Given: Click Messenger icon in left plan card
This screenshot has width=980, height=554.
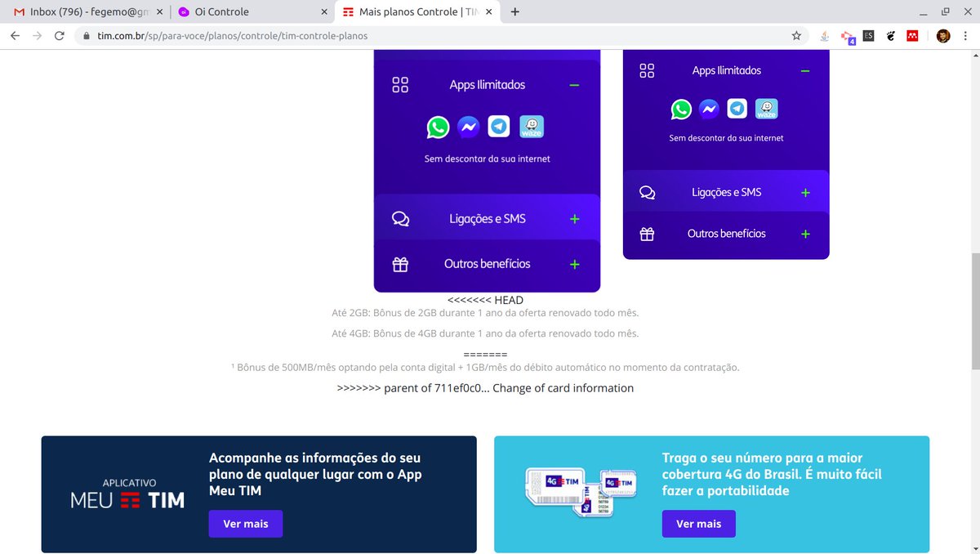Looking at the screenshot, I should [468, 127].
